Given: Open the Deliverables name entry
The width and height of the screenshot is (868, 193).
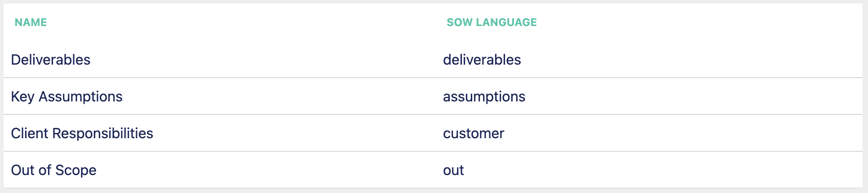Looking at the screenshot, I should pos(51,60).
